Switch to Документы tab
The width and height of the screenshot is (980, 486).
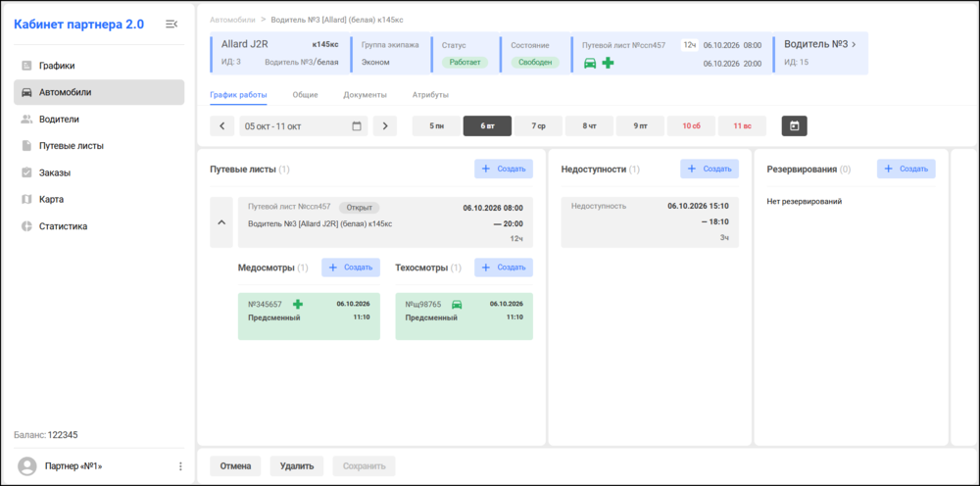[365, 95]
